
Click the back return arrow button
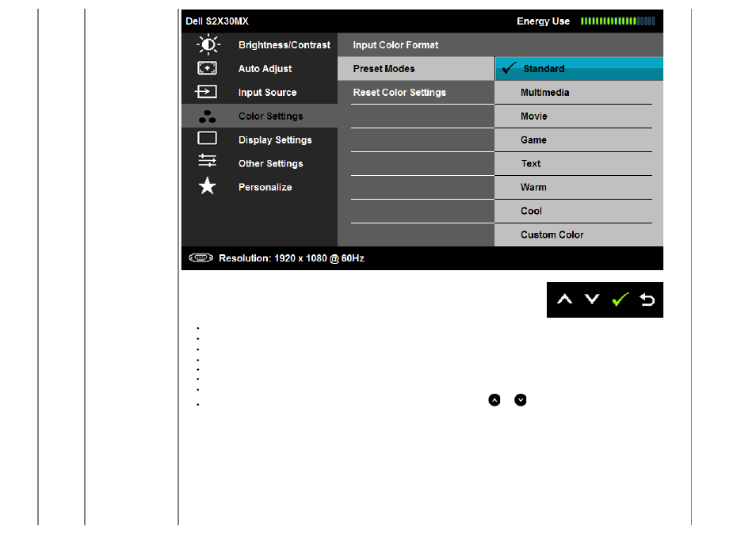[647, 299]
